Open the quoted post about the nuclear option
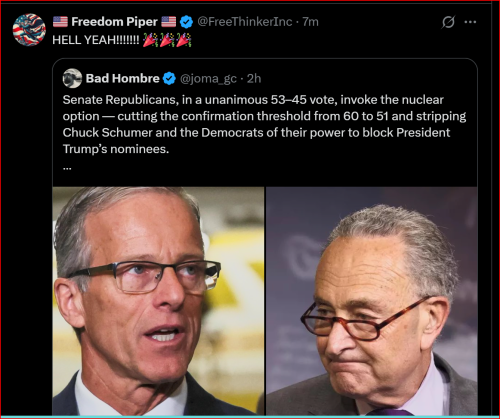 (264, 124)
